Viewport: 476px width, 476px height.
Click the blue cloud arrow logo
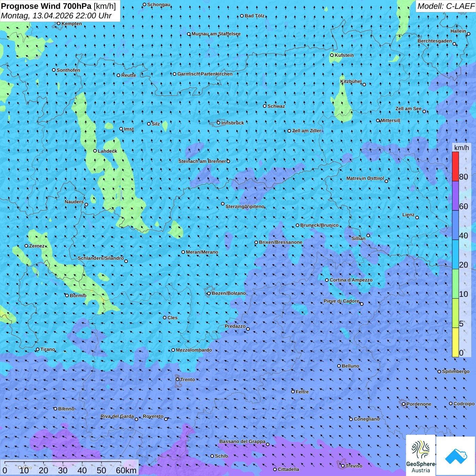pyautogui.click(x=456, y=456)
